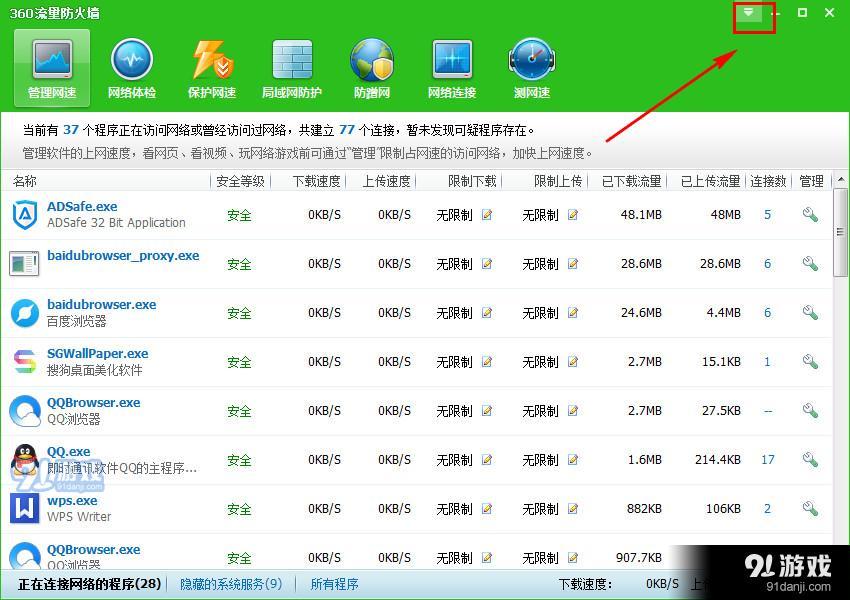Viewport: 850px width, 600px height.
Task: Click the ADSafe.exe shield program icon
Action: [25, 215]
